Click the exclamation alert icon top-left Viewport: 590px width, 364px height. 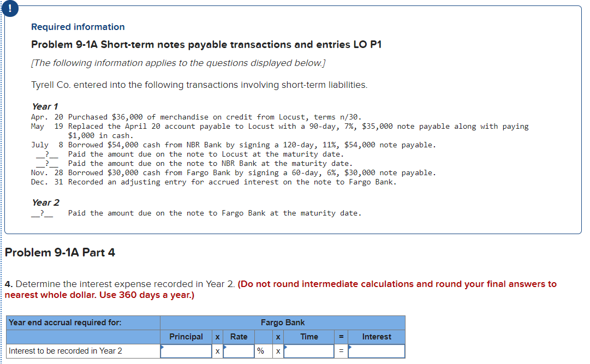[x=10, y=9]
